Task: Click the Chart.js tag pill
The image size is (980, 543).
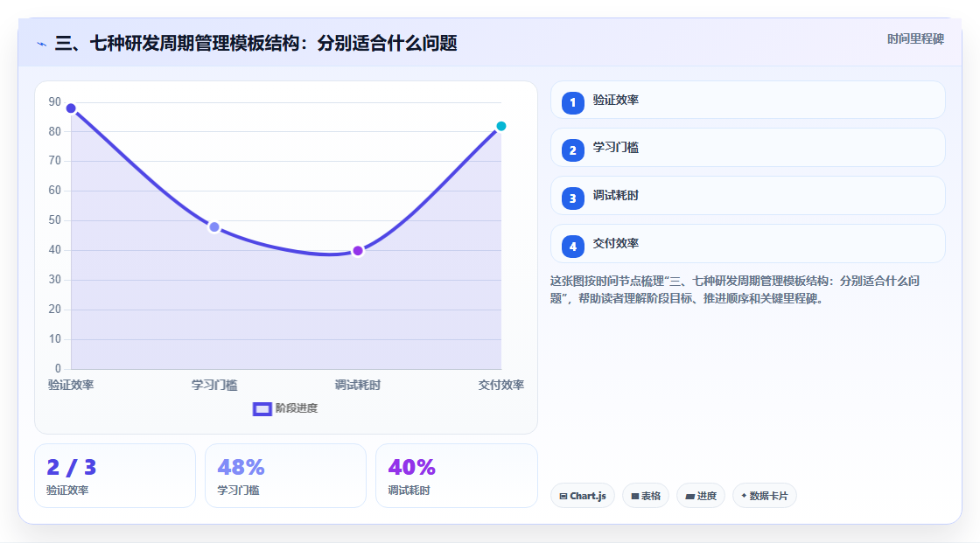Action: pyautogui.click(x=583, y=496)
